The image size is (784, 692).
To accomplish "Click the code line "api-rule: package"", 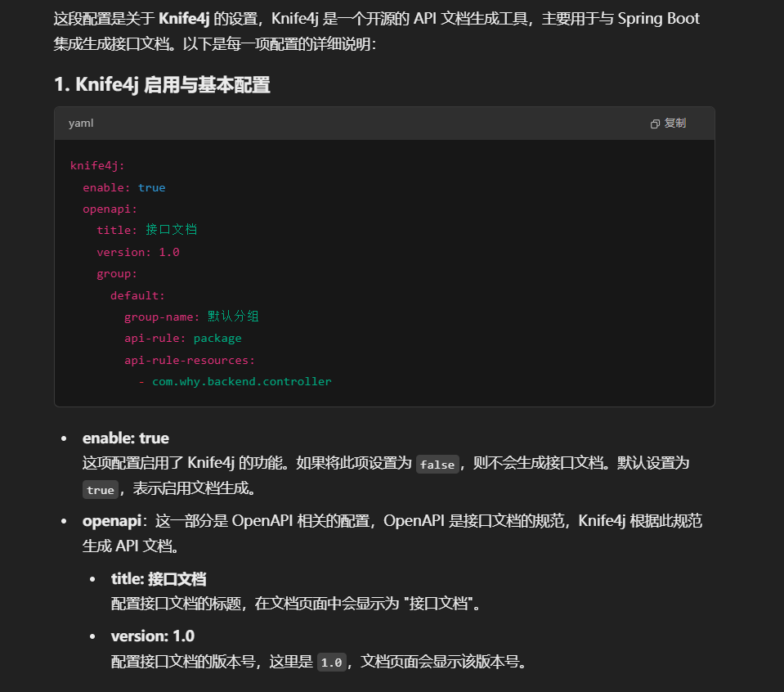I will point(183,339).
